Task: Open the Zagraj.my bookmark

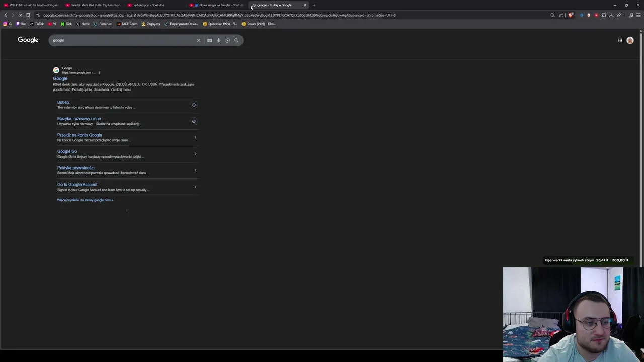Action: coord(151,24)
